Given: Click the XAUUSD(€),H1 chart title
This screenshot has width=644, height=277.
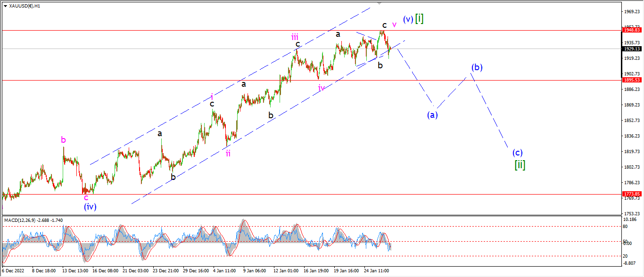Looking at the screenshot, I should (25, 6).
